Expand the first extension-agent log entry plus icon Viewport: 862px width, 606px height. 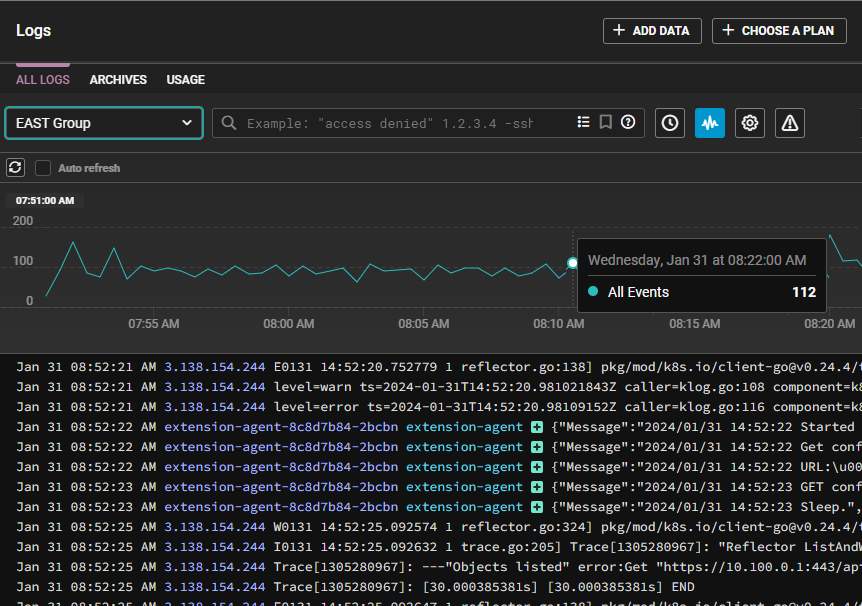pyautogui.click(x=537, y=427)
